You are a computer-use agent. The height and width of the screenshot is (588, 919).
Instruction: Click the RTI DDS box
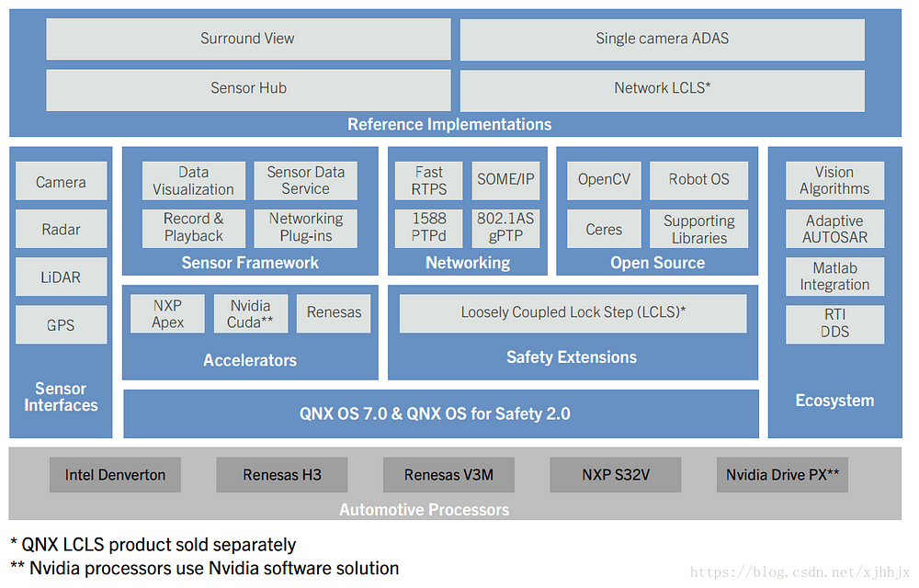pyautogui.click(x=834, y=324)
